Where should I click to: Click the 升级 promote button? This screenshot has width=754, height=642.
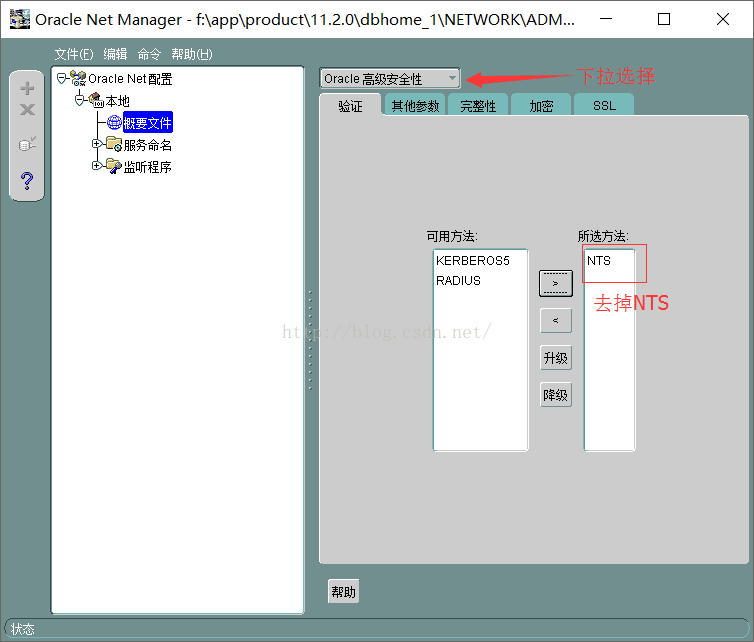click(x=556, y=358)
